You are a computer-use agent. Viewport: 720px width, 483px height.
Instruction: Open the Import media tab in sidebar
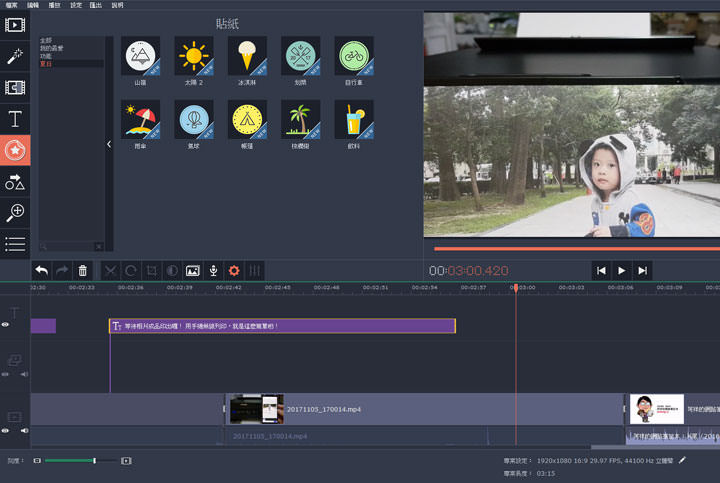point(15,25)
